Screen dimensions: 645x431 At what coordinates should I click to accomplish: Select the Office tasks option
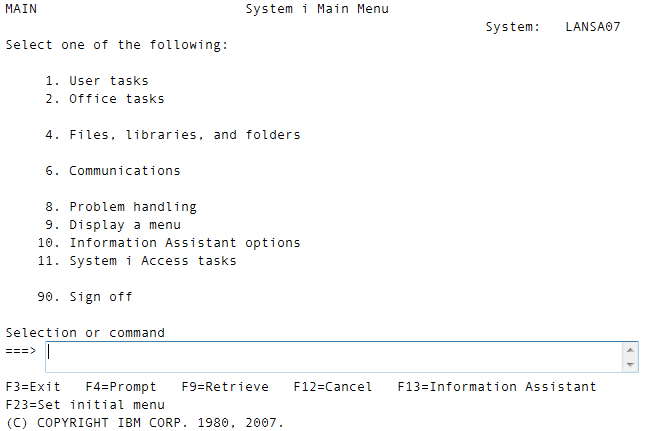(x=116, y=99)
